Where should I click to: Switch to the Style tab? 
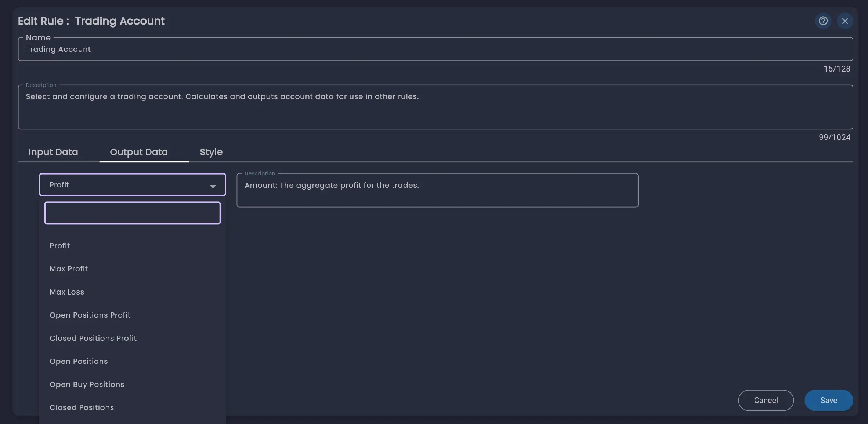point(211,152)
